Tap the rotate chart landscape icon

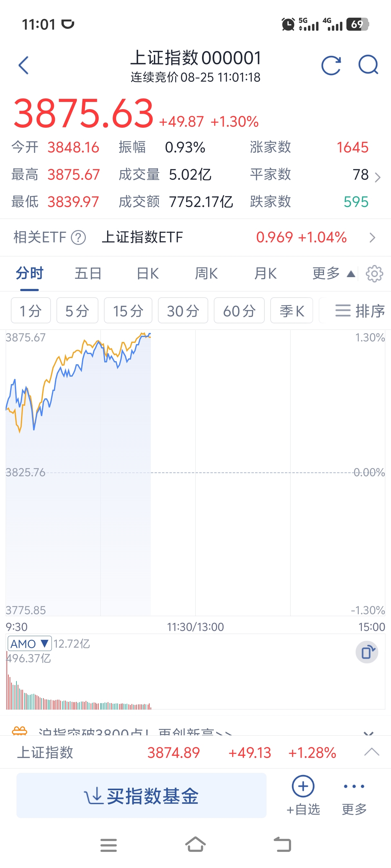(x=367, y=652)
